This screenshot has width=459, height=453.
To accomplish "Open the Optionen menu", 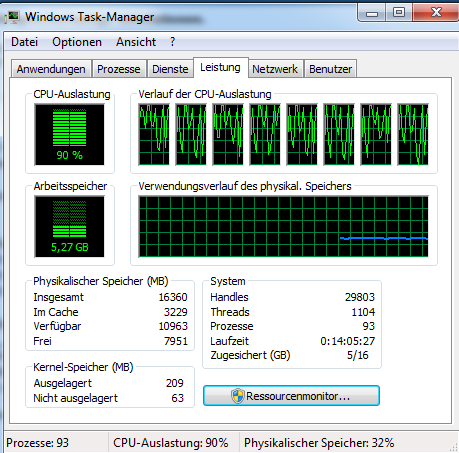I will (x=77, y=42).
